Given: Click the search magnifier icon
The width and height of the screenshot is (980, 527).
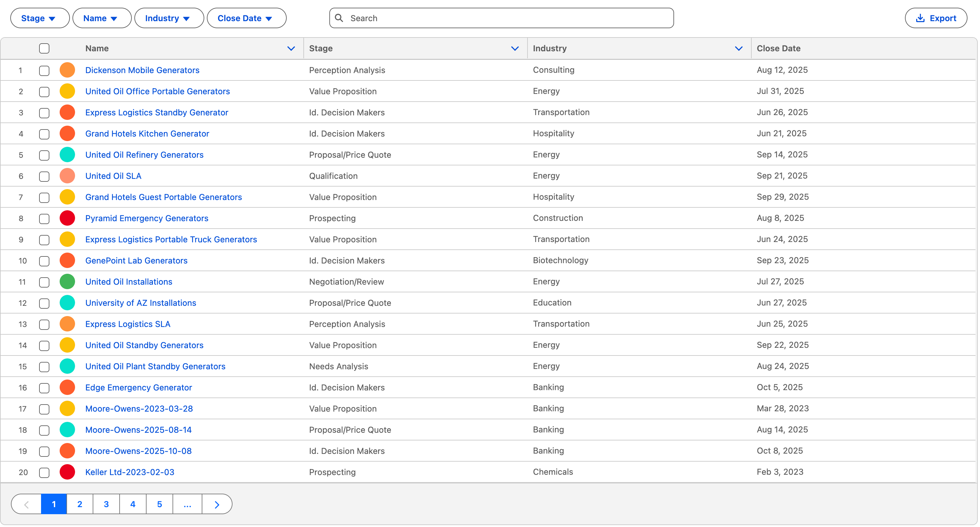Looking at the screenshot, I should [339, 18].
